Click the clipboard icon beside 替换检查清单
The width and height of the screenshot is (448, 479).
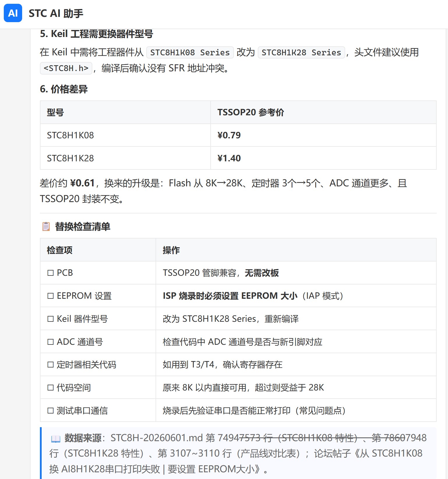(46, 226)
